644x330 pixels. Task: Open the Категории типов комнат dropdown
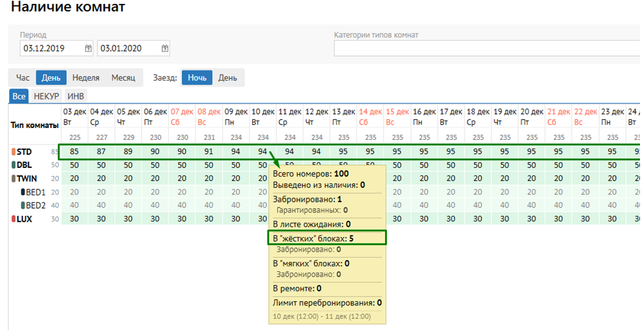pos(486,49)
